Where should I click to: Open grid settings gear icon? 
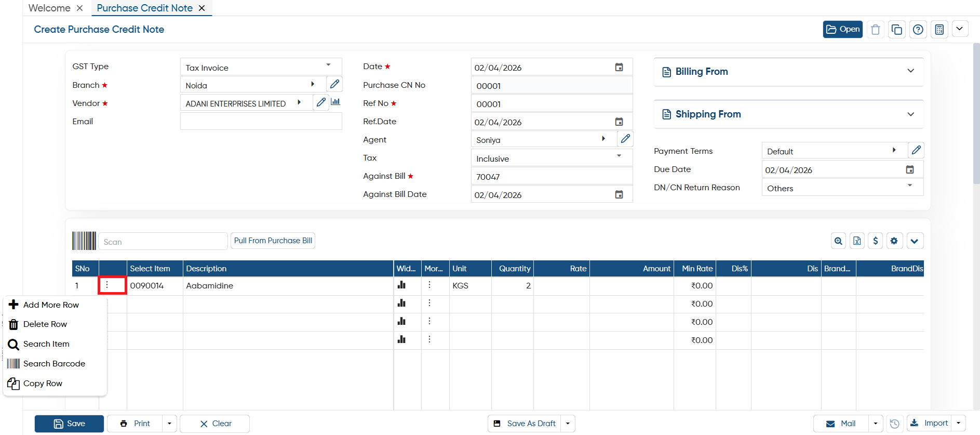pos(894,241)
